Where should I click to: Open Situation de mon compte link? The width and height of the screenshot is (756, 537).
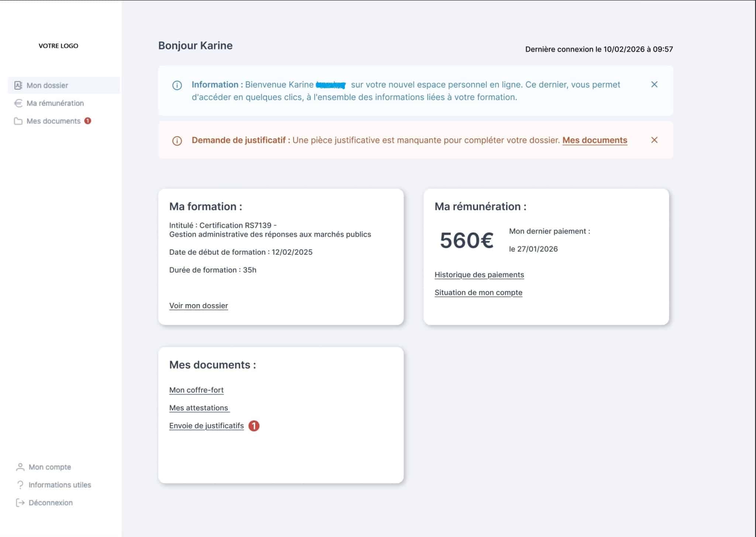[478, 292]
